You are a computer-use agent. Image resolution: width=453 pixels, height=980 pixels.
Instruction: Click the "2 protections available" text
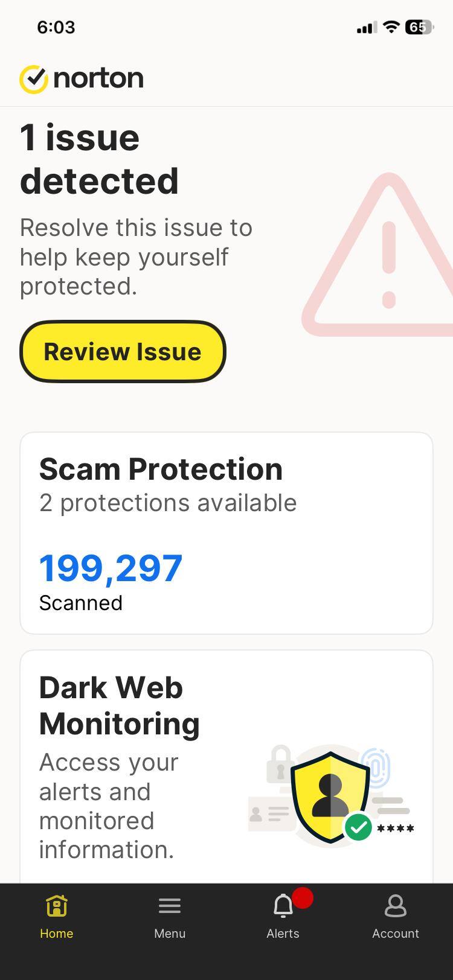click(168, 503)
